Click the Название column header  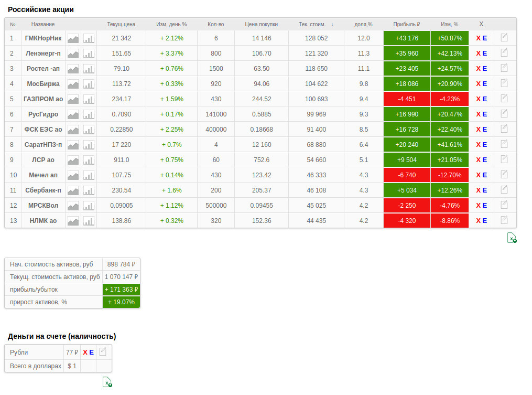pyautogui.click(x=42, y=24)
